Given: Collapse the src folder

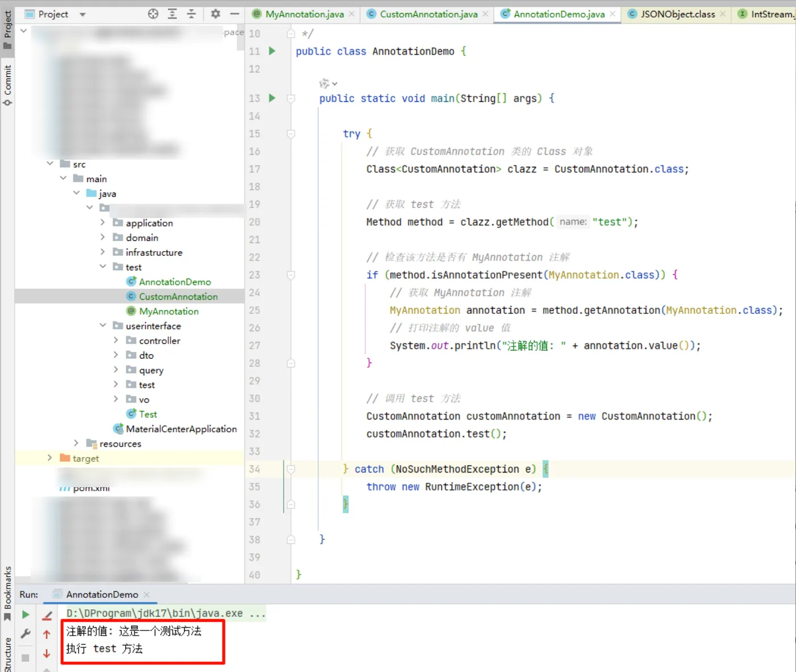Looking at the screenshot, I should (x=50, y=164).
